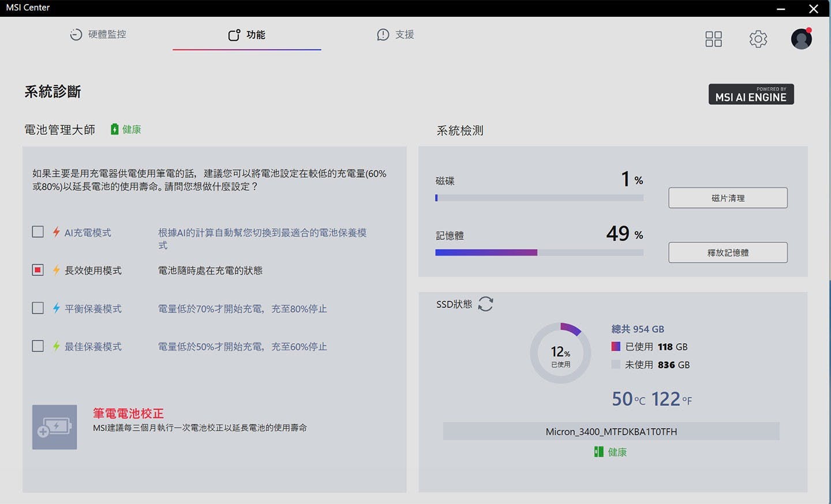
Task: Open the 筆電電池校正 link
Action: pos(128,413)
